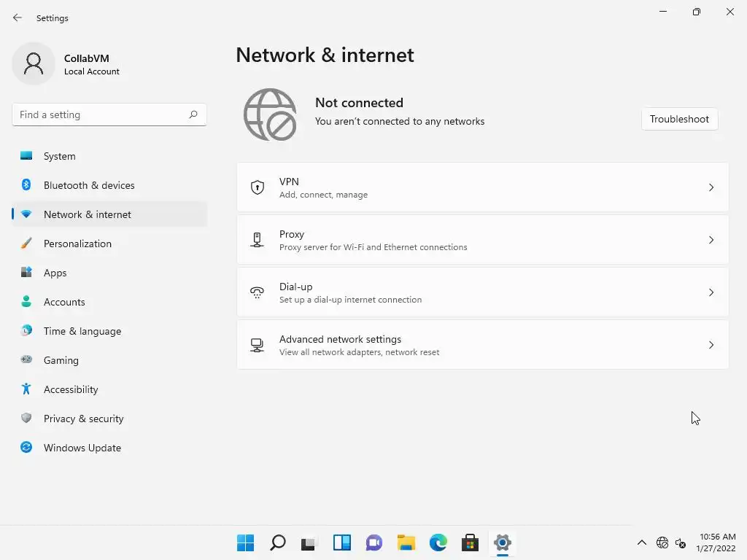Open Microsoft Edge from the taskbar
The height and width of the screenshot is (560, 747).
click(x=438, y=542)
